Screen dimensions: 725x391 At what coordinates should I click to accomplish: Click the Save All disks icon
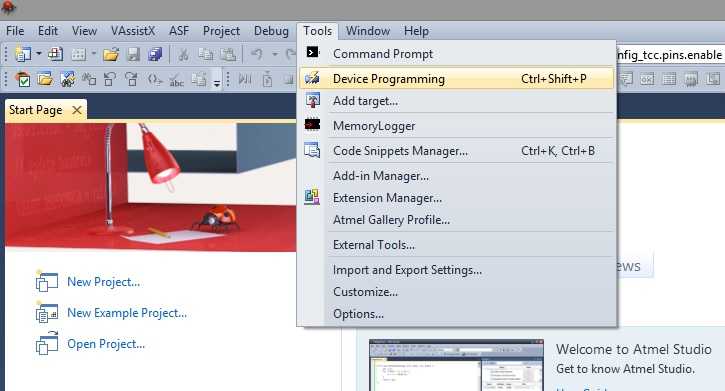(155, 55)
